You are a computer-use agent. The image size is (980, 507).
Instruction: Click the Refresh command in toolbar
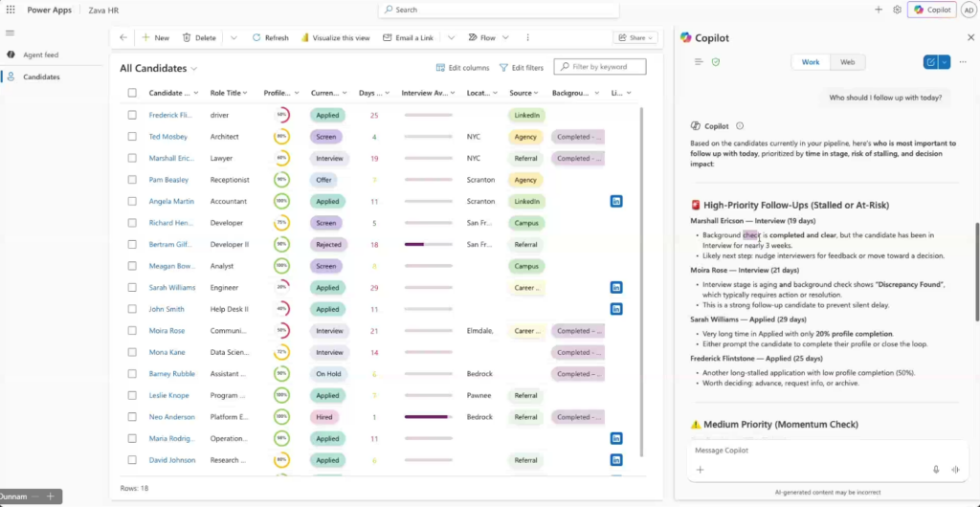(270, 37)
